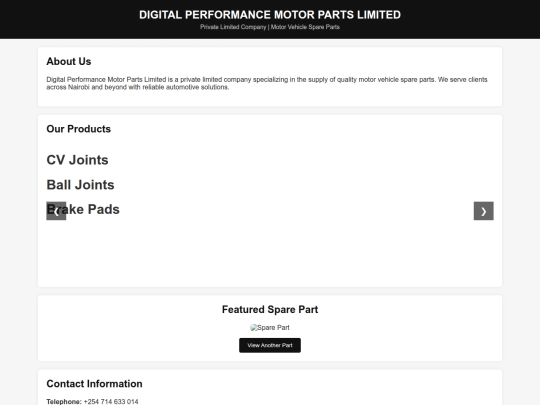The height and width of the screenshot is (405, 540).
Task: Click the Digital Performance Motor Parts Limited title
Action: click(270, 15)
